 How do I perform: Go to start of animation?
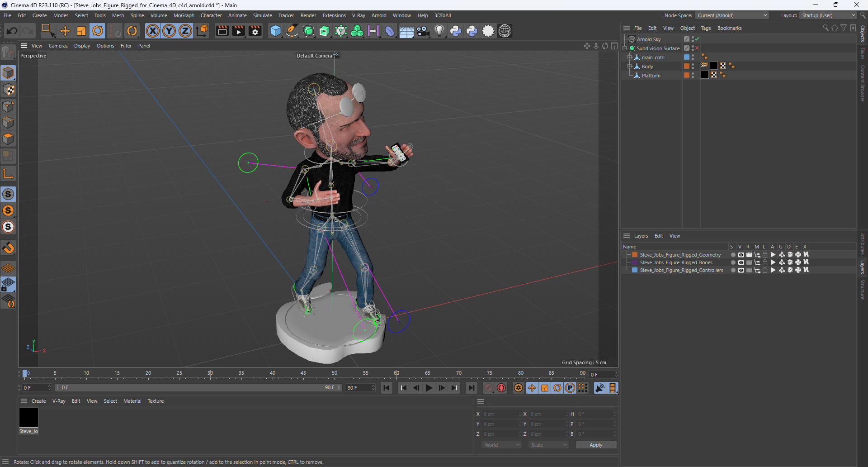click(386, 388)
